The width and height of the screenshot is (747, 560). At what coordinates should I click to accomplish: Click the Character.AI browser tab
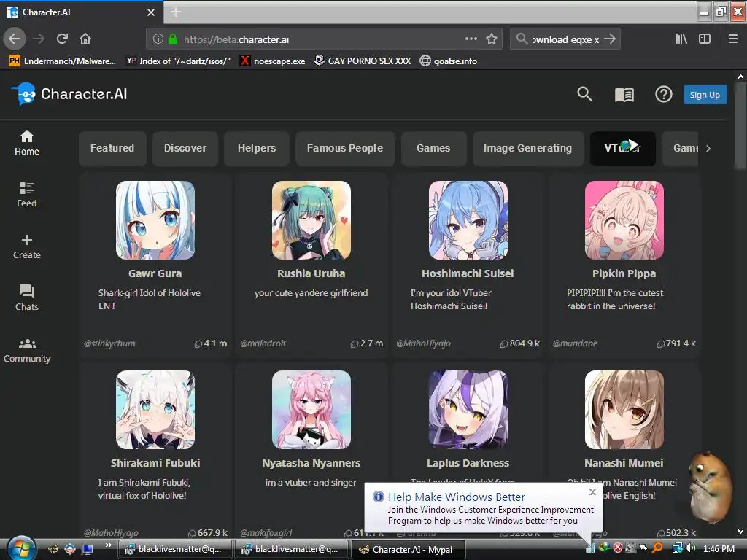coord(81,12)
